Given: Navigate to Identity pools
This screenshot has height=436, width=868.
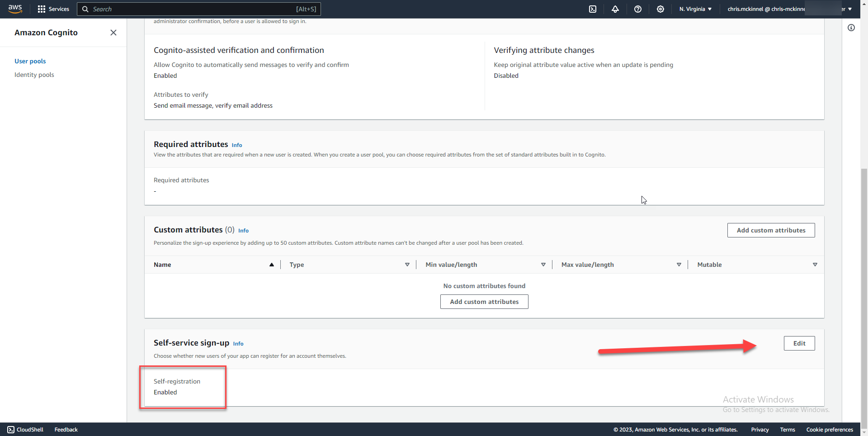Looking at the screenshot, I should click(34, 75).
